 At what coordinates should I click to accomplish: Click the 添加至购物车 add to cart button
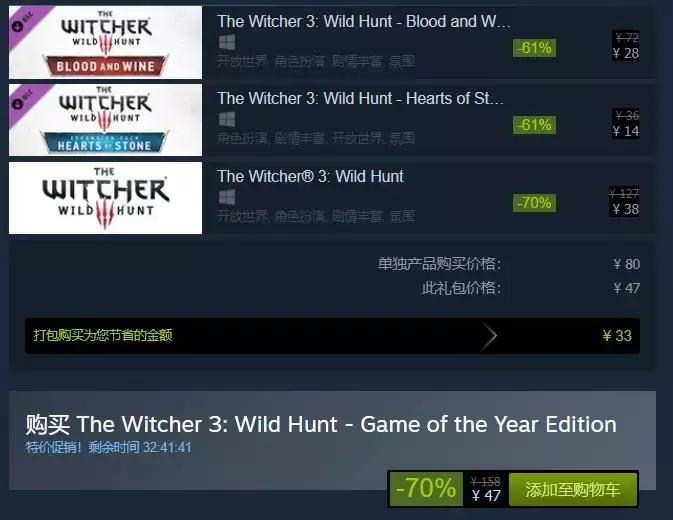(x=573, y=490)
